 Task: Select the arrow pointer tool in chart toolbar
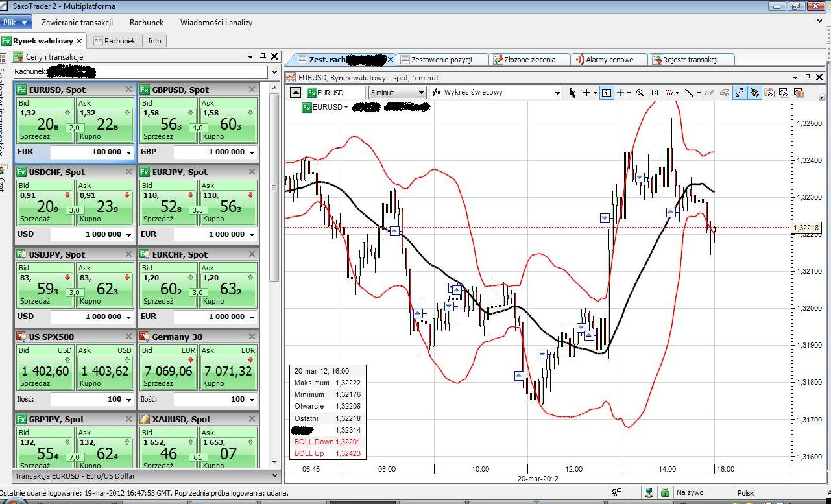pyautogui.click(x=573, y=93)
